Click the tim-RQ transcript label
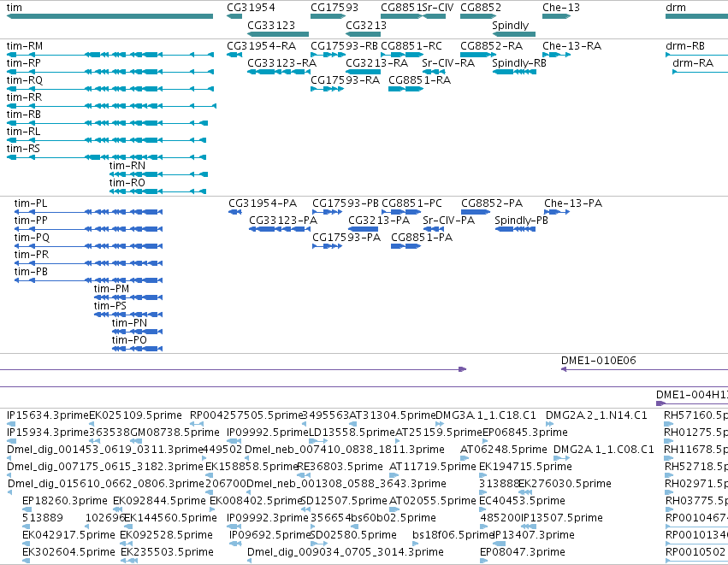Screen dimensions: 728x565 [25, 80]
